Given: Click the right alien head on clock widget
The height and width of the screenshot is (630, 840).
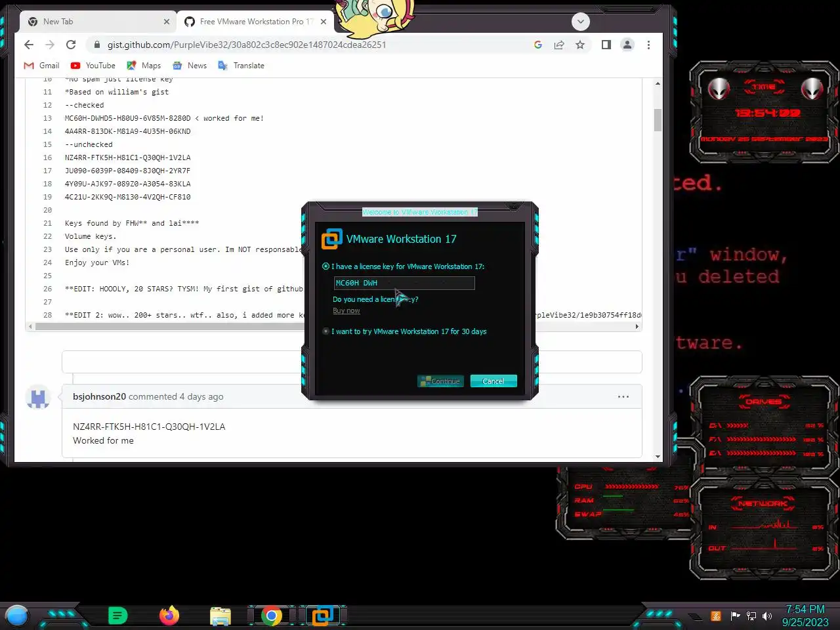Looking at the screenshot, I should point(812,88).
